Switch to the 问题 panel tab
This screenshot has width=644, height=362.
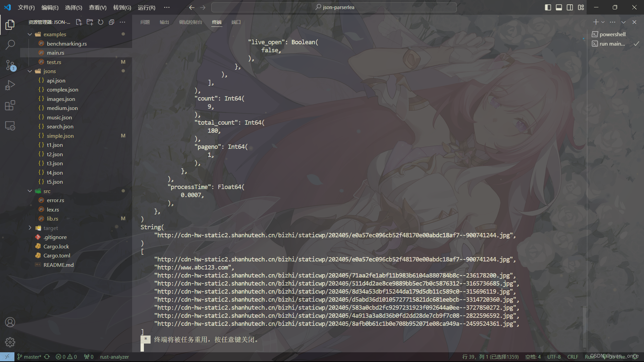click(145, 22)
